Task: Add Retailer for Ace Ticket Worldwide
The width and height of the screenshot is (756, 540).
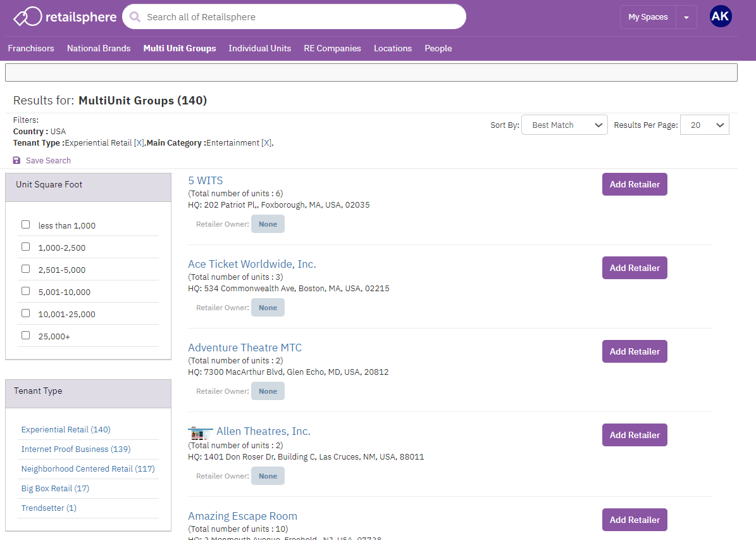Action: pyautogui.click(x=635, y=268)
